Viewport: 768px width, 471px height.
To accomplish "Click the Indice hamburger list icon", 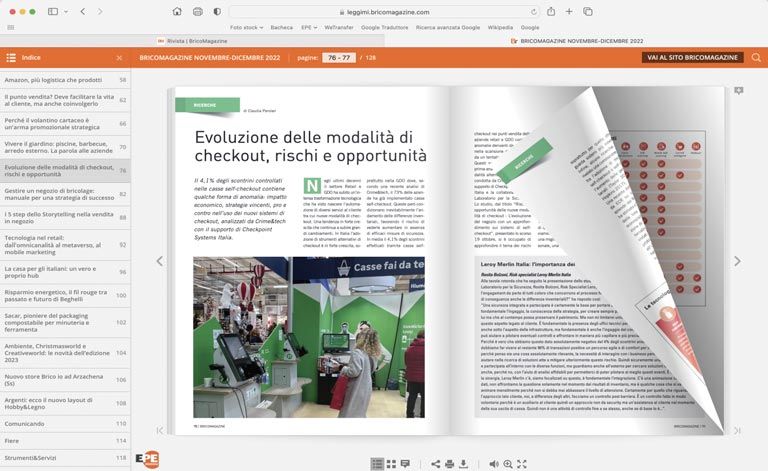I will [x=11, y=58].
